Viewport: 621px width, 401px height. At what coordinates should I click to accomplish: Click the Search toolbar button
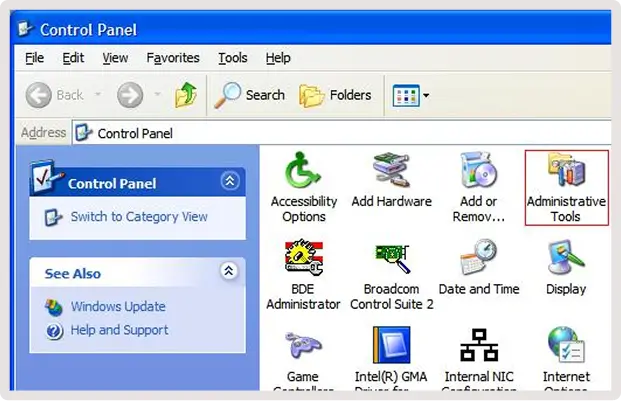(x=250, y=95)
